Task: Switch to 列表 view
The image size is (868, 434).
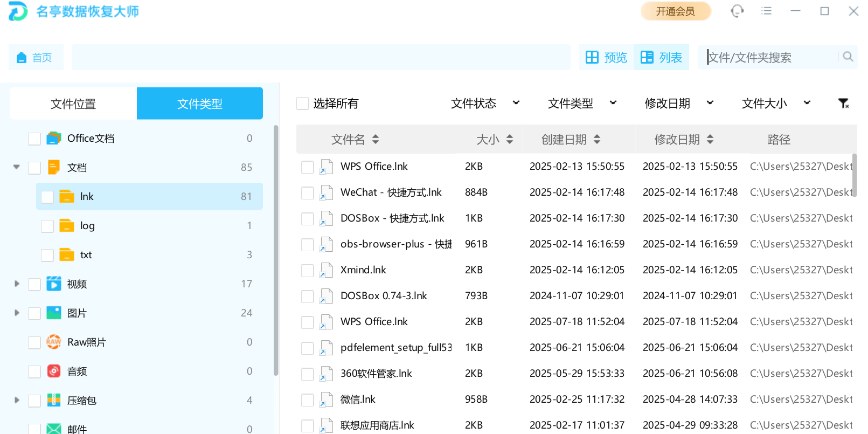Action: pyautogui.click(x=662, y=57)
